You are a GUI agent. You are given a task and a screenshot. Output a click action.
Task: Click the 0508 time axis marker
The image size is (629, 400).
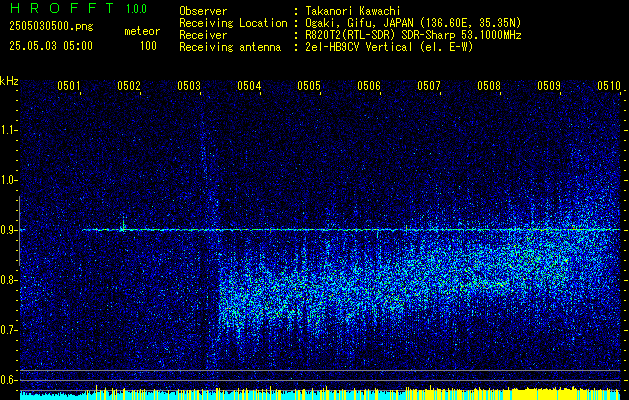click(x=489, y=85)
